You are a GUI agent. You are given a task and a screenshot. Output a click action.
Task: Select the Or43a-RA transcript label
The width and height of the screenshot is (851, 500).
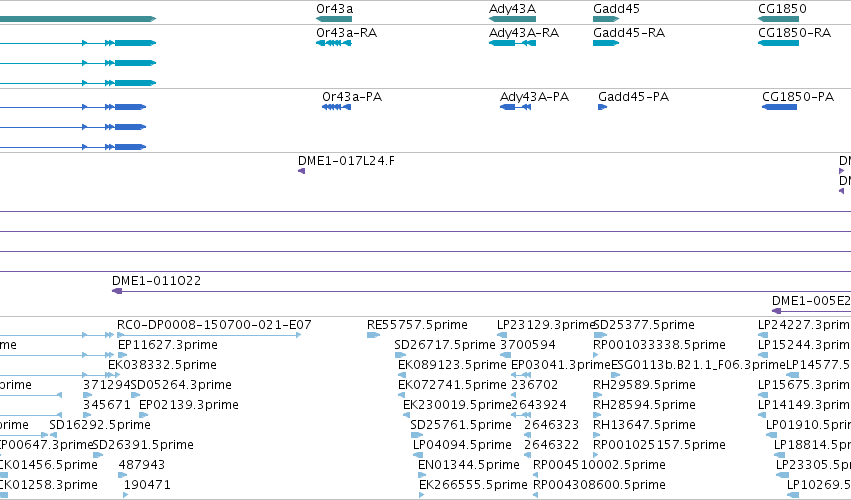point(347,33)
